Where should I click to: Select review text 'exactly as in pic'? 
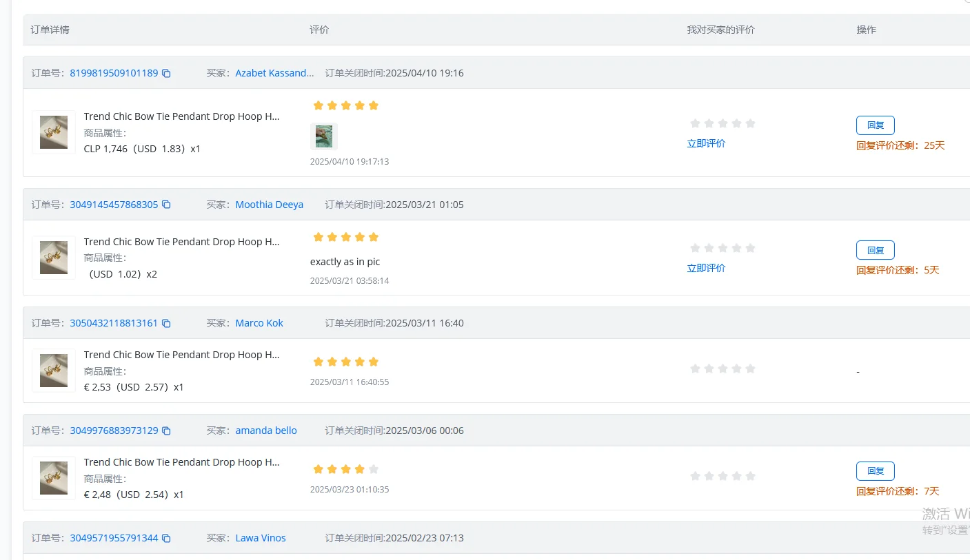click(x=345, y=262)
